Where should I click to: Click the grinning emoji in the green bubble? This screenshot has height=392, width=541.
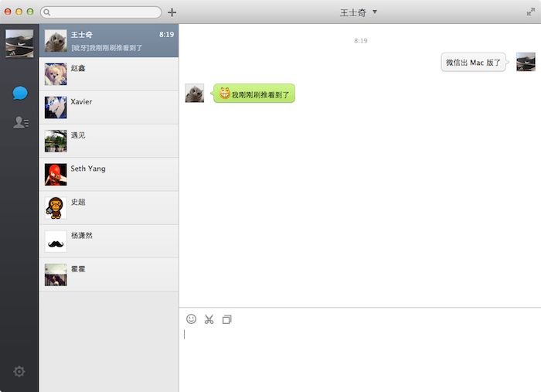(225, 93)
